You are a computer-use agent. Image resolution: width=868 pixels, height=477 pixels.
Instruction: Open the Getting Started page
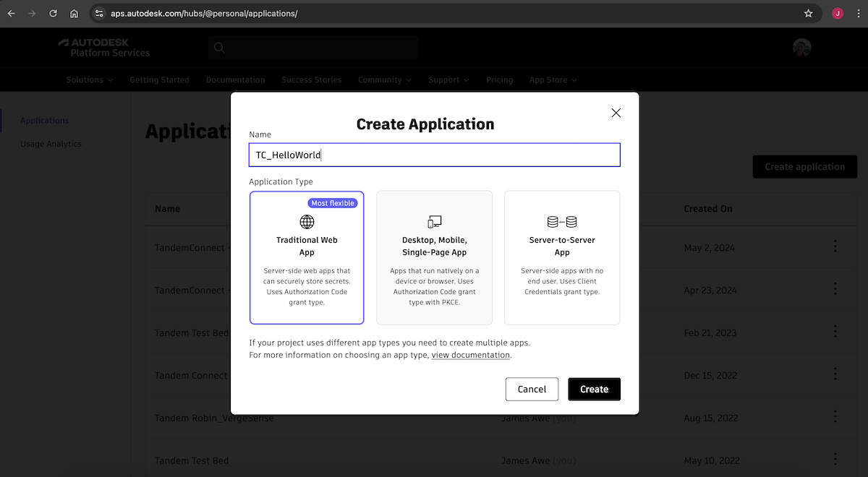click(159, 79)
